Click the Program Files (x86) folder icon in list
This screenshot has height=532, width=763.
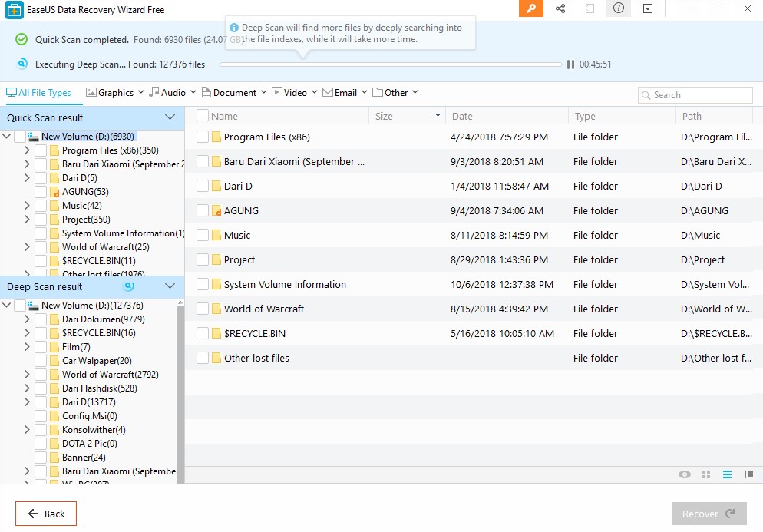click(216, 137)
